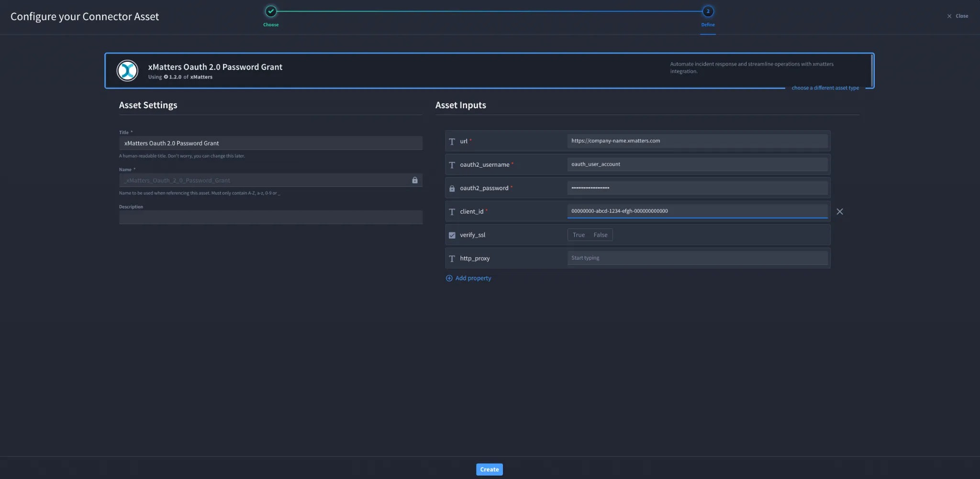This screenshot has width=980, height=479.
Task: Set verify_ssl to False
Action: point(601,235)
